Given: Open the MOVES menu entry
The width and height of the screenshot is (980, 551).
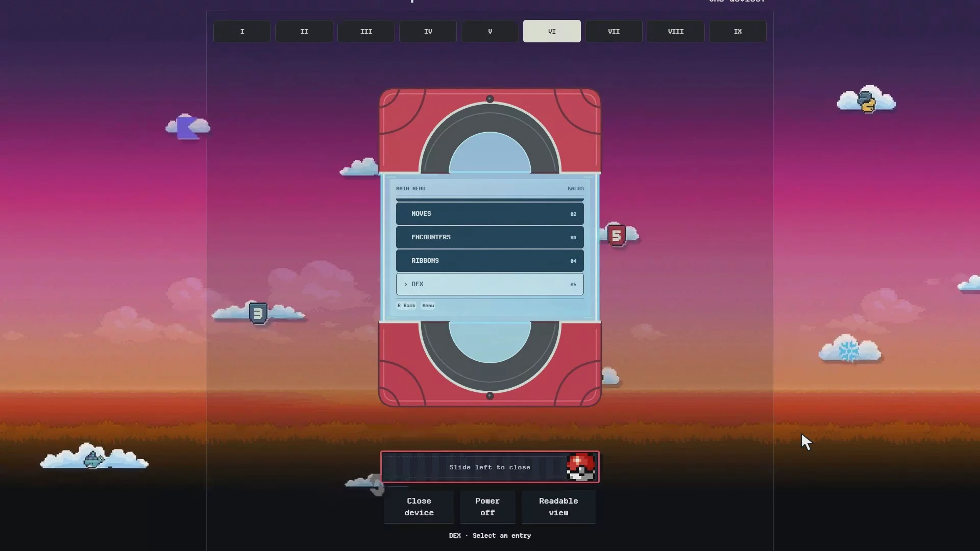Looking at the screenshot, I should click(x=490, y=214).
